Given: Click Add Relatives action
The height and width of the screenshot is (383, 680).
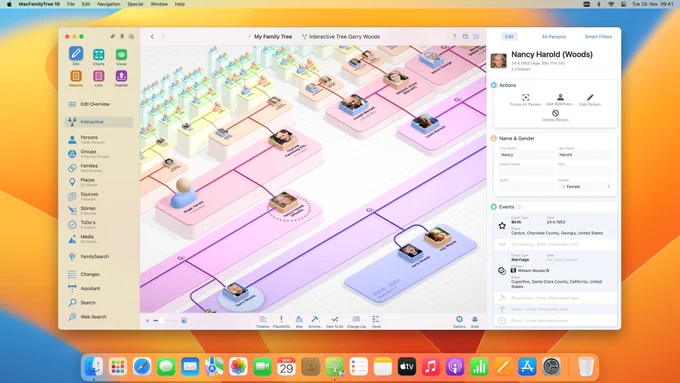Looking at the screenshot, I should [560, 100].
